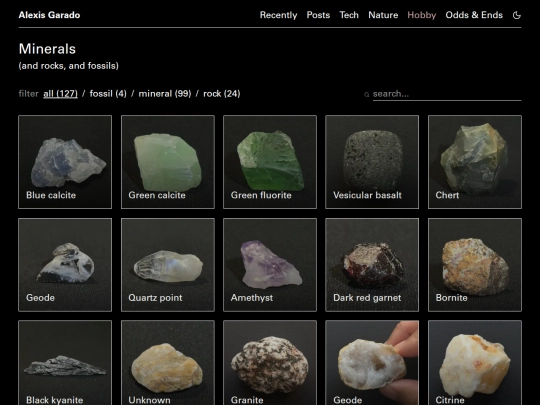Filter by rock (24)

coord(222,94)
